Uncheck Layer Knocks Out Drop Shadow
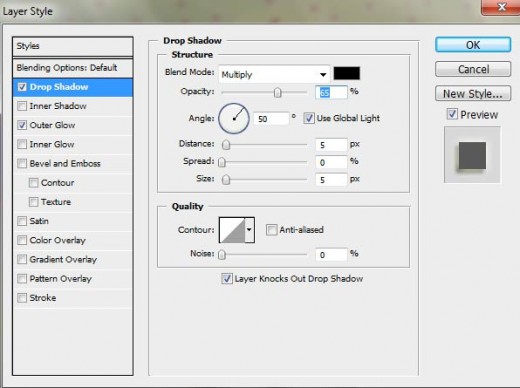This screenshot has width=520, height=388. click(227, 279)
